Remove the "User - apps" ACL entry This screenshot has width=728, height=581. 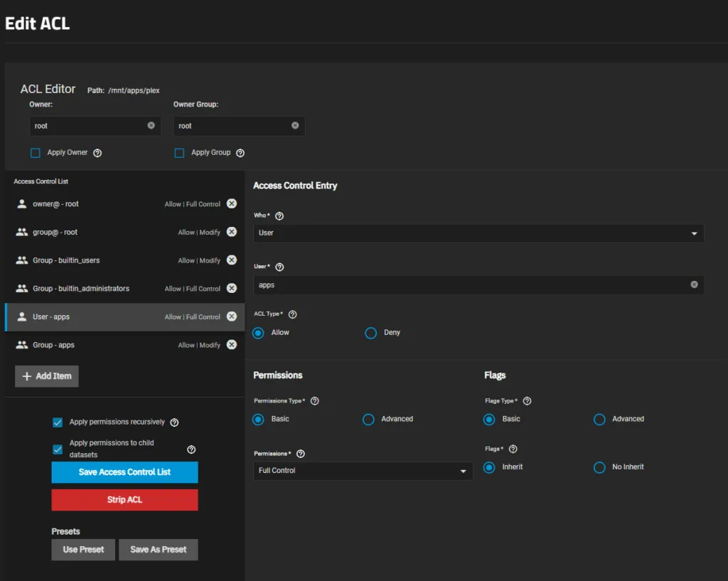(232, 316)
